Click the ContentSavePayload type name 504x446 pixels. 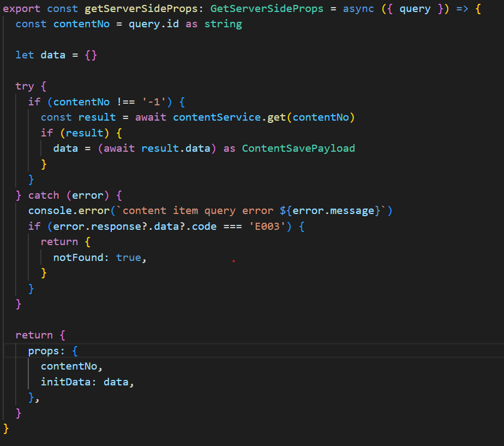298,148
